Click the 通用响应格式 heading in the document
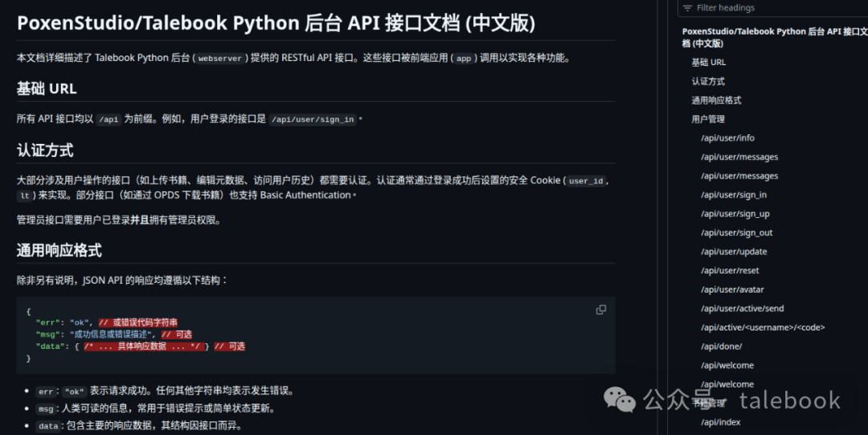 (59, 251)
